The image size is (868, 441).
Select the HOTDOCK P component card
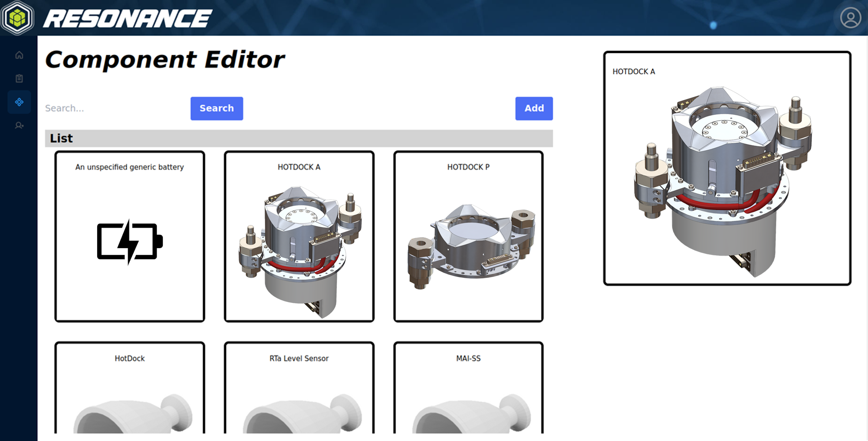pos(468,236)
